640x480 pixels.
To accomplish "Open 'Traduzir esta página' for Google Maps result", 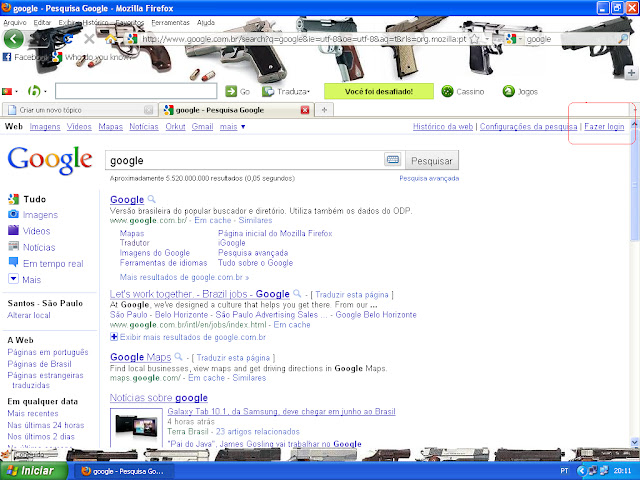I will click(x=233, y=358).
